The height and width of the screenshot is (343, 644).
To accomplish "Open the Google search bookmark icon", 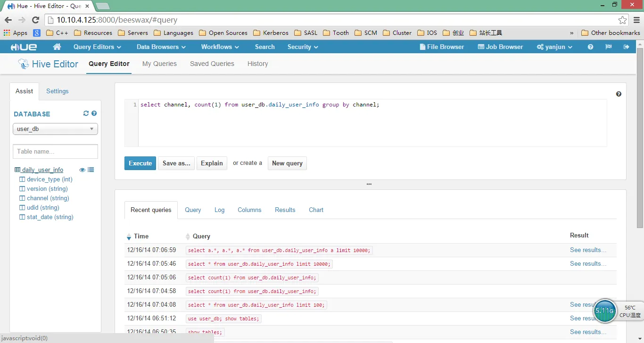I will click(x=36, y=33).
